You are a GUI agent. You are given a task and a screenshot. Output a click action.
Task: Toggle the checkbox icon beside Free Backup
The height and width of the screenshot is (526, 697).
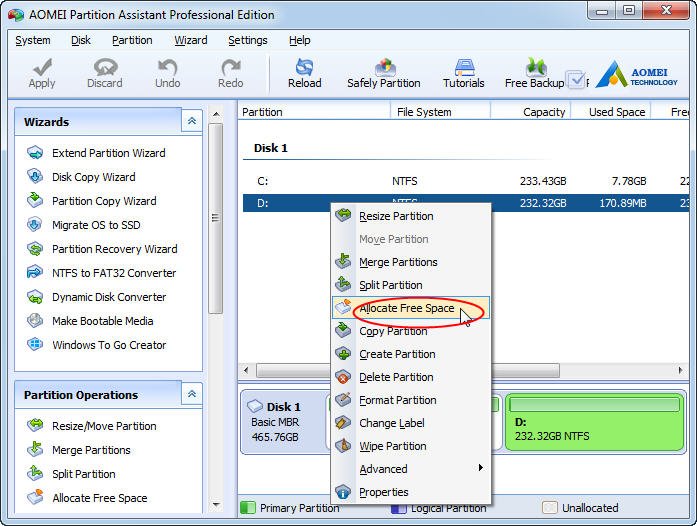click(576, 80)
